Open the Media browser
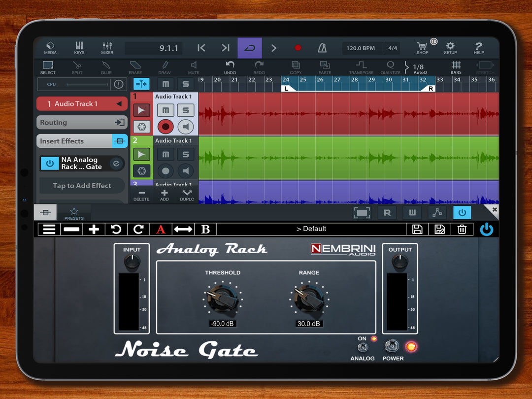The height and width of the screenshot is (399, 532). pyautogui.click(x=50, y=48)
